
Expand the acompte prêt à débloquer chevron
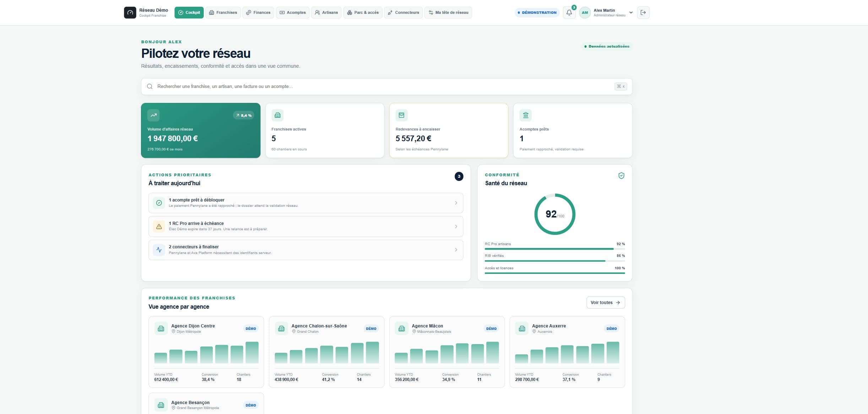456,203
